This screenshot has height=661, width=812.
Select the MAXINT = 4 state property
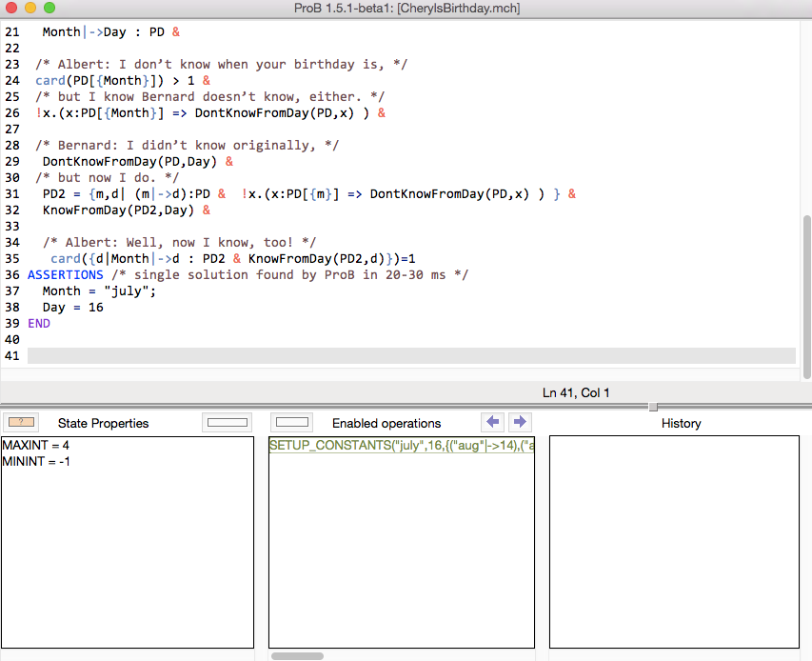(x=36, y=446)
